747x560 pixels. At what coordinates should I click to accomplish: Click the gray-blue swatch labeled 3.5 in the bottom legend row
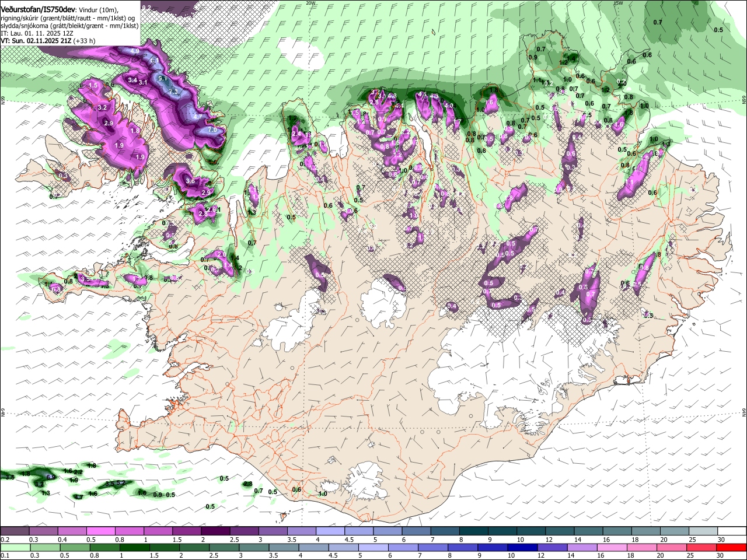coord(283,547)
